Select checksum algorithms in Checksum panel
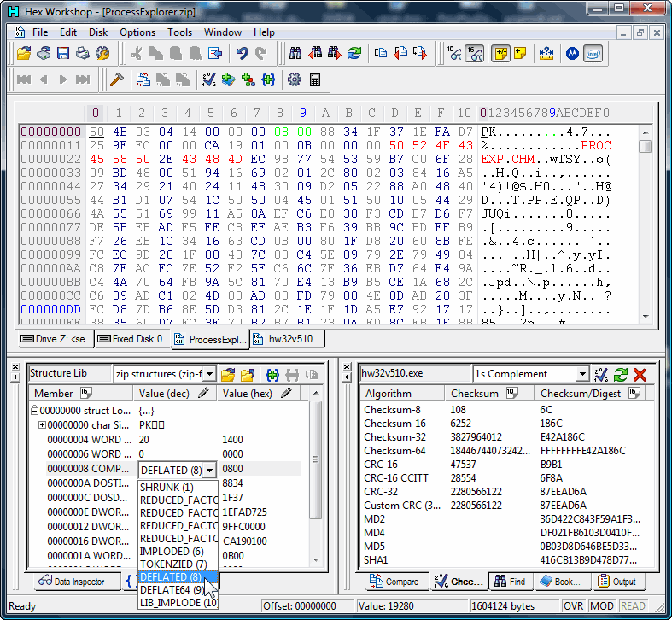The width and height of the screenshot is (672, 620). [x=601, y=375]
